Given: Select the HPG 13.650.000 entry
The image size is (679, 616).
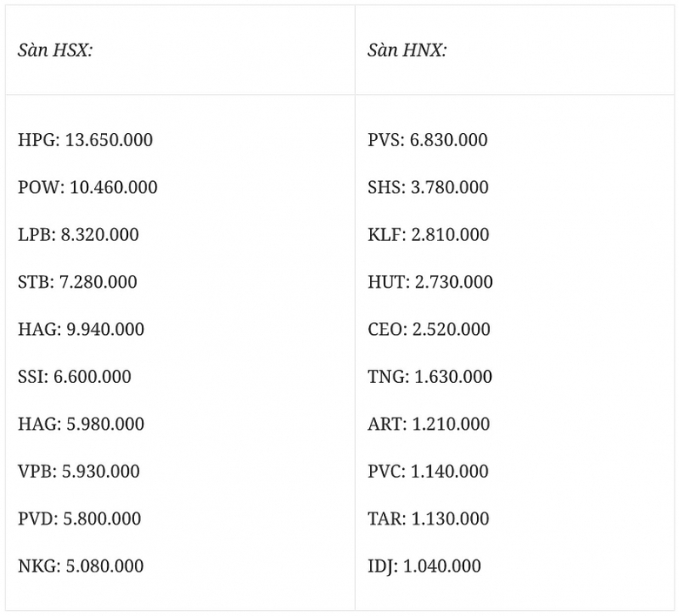Looking at the screenshot, I should 85,140.
